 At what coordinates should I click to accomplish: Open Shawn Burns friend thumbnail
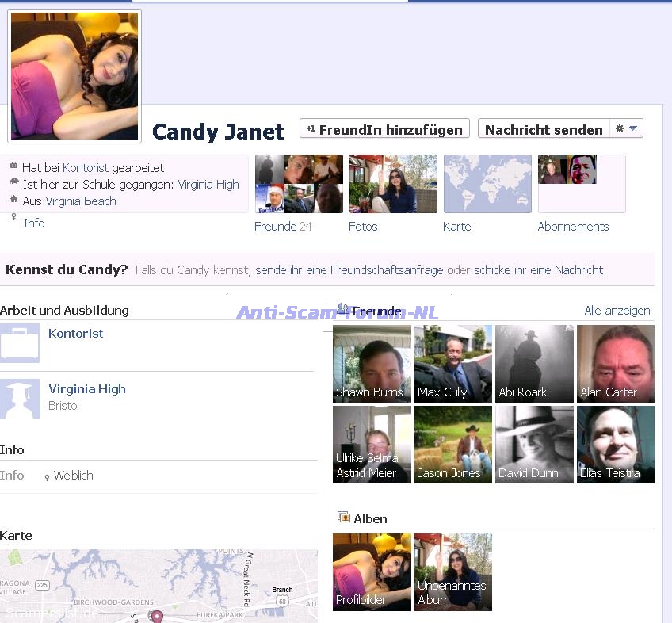tap(372, 363)
